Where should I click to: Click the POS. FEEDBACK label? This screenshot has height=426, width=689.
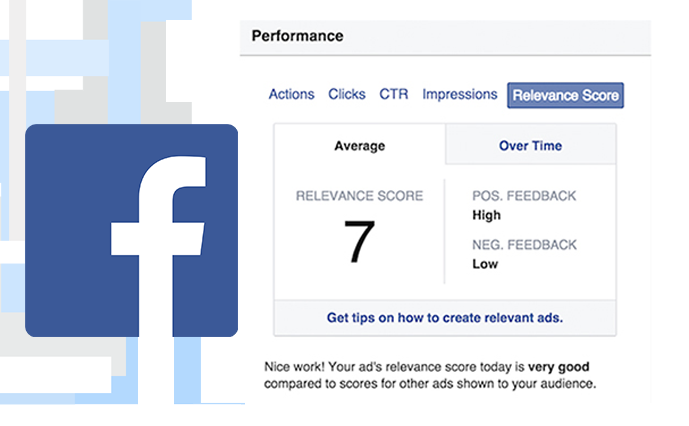click(524, 196)
